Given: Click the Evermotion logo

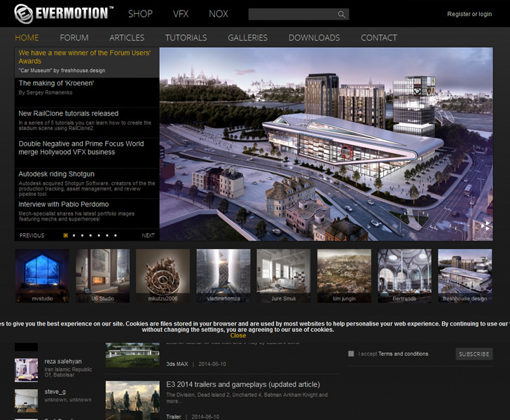Looking at the screenshot, I should coord(64,14).
